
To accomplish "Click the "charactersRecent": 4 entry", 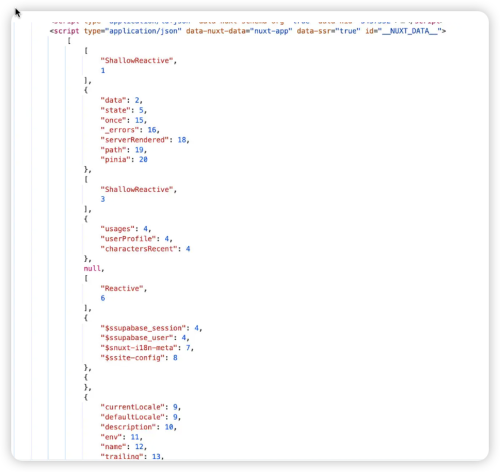I will point(145,249).
